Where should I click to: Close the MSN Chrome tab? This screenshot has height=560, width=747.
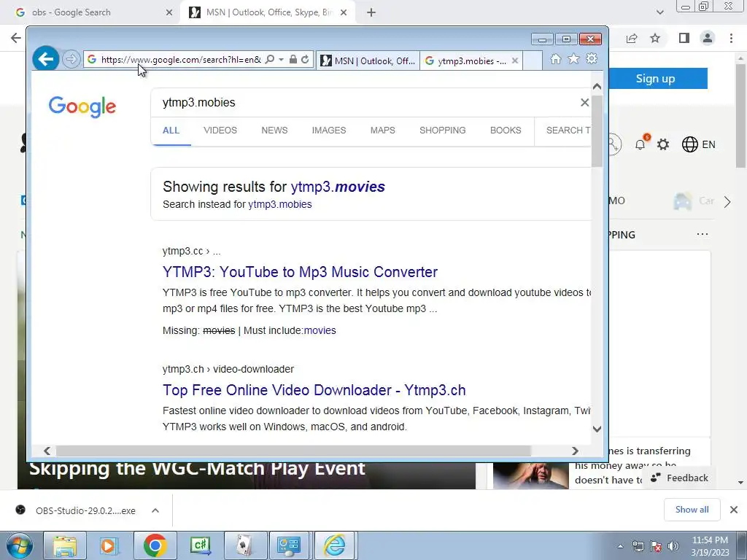(x=344, y=12)
